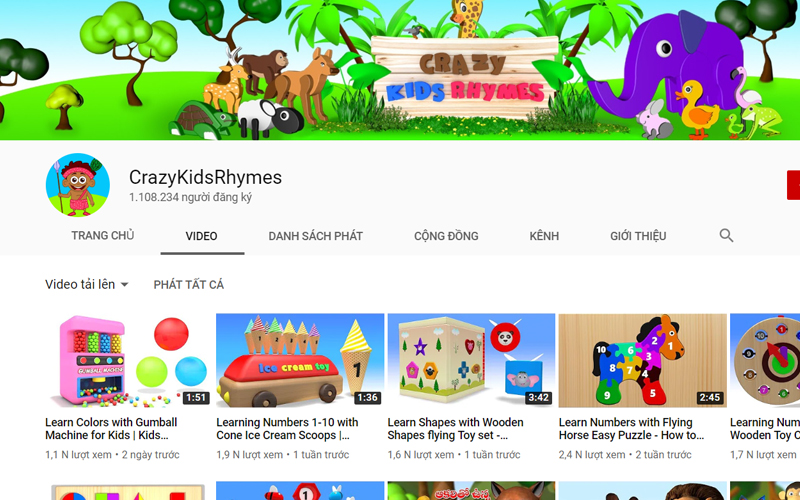Switch to DANH SÁCH PHÁT tab
800x500 pixels.
click(315, 236)
